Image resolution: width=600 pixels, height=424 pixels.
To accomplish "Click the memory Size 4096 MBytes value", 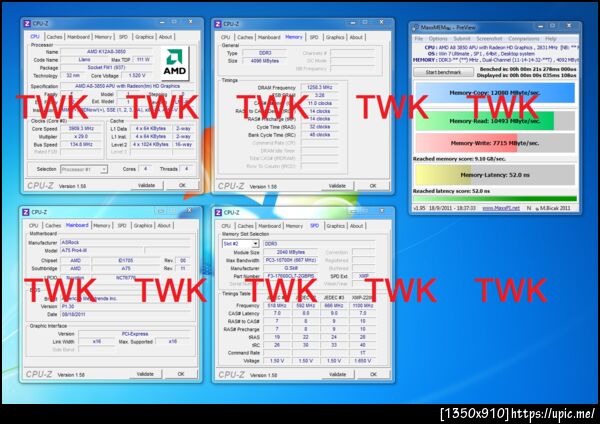I will (x=265, y=61).
